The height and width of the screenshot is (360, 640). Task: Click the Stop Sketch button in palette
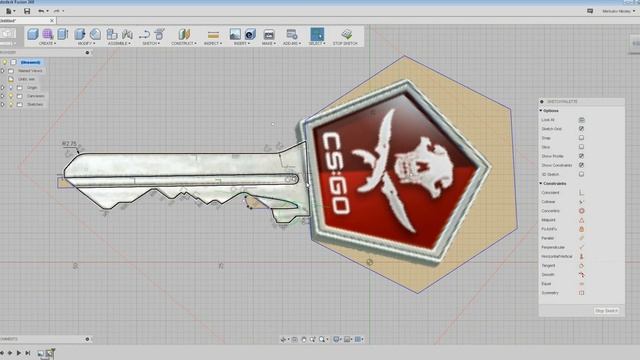(x=607, y=311)
